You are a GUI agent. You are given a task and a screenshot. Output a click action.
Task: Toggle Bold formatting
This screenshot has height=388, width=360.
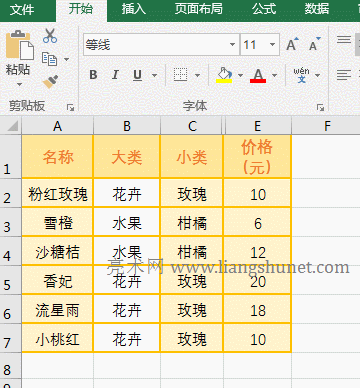click(93, 75)
